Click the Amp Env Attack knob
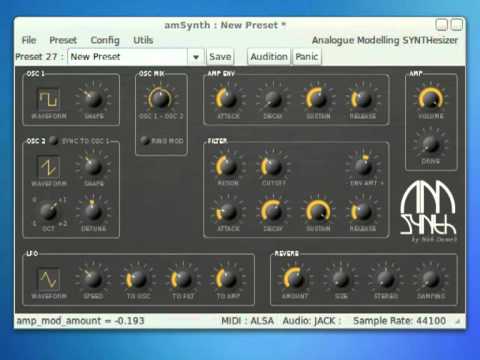Viewport: 480px width, 360px height. click(228, 99)
